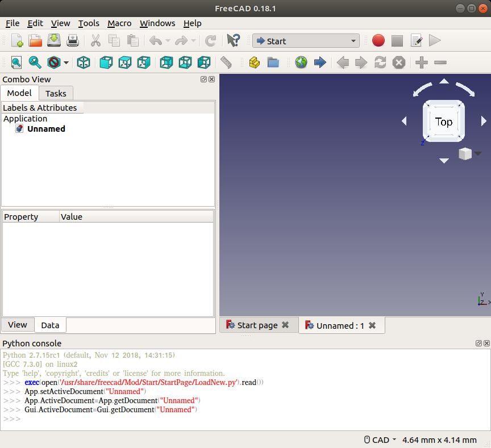Set the Top view from the toolbar

click(x=125, y=62)
